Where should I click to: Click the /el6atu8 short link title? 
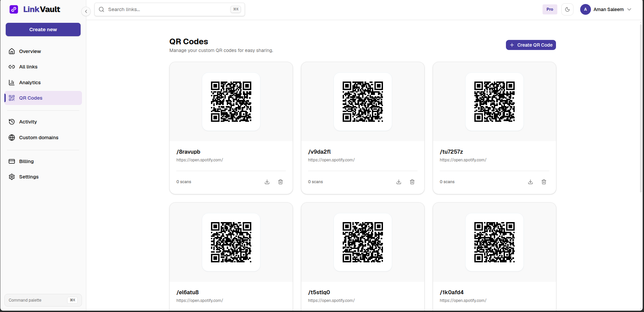click(x=188, y=292)
